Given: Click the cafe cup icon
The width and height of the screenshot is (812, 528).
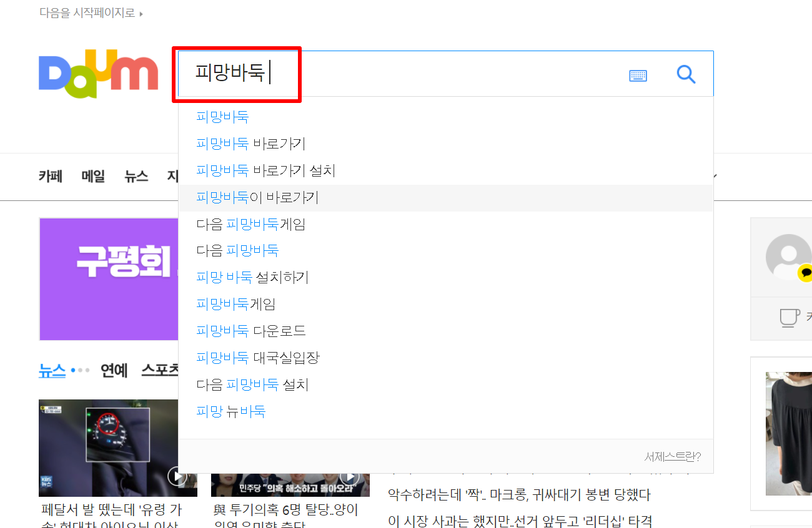Looking at the screenshot, I should point(790,318).
